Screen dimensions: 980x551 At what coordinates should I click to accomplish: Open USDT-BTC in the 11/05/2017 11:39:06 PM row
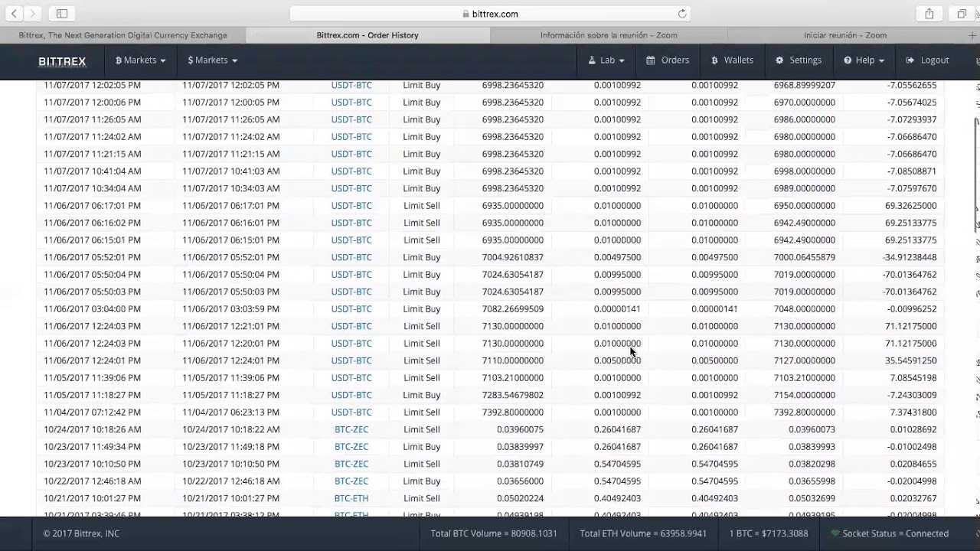pos(351,377)
